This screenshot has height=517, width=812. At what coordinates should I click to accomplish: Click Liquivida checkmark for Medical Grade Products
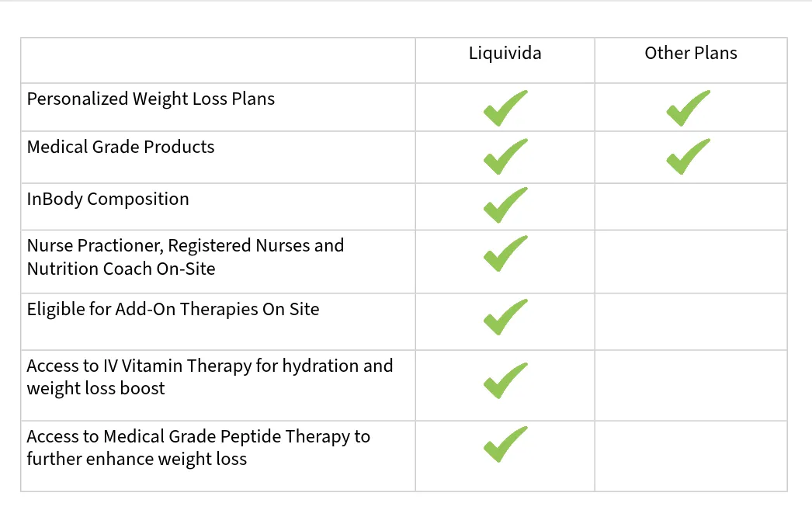pos(505,157)
